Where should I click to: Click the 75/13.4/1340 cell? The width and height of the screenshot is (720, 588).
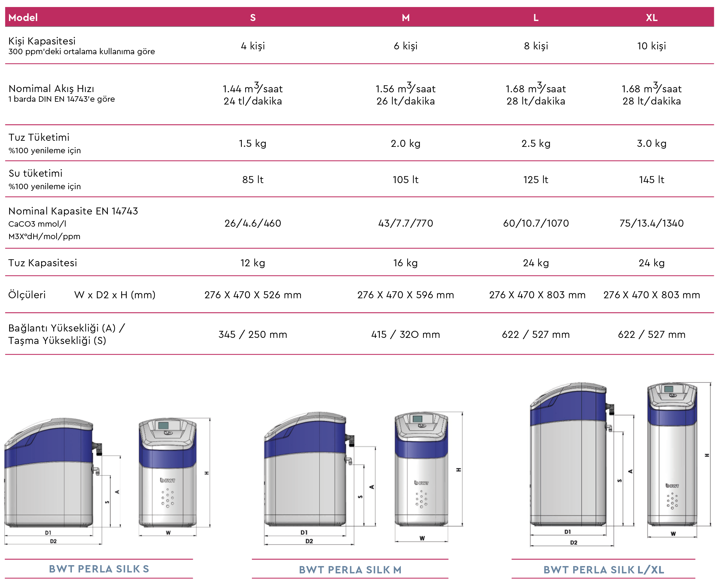coord(651,223)
